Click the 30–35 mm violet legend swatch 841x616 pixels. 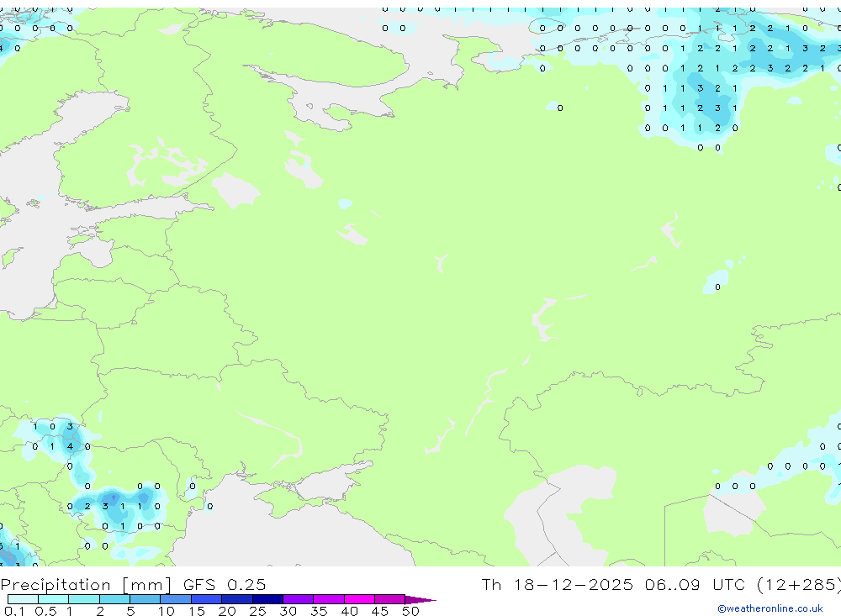pyautogui.click(x=299, y=599)
